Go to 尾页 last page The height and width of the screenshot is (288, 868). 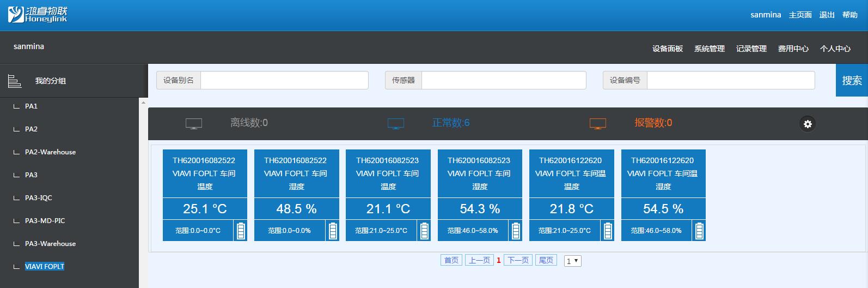(546, 260)
